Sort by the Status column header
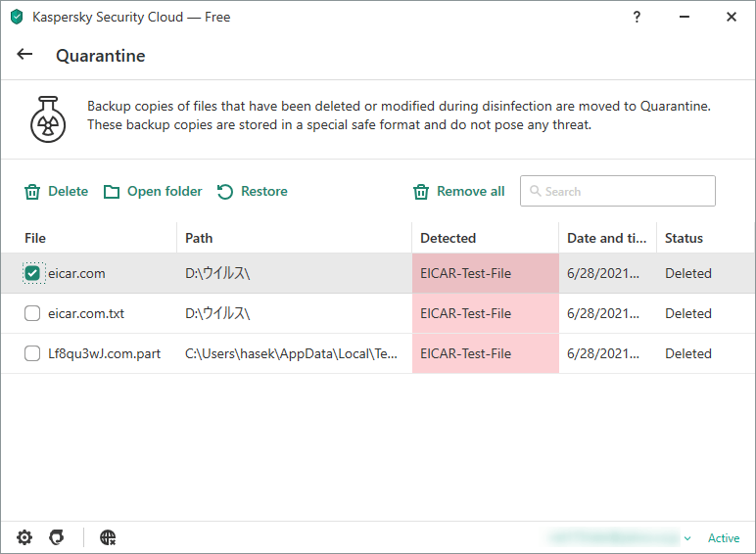The image size is (756, 554). click(x=705, y=238)
